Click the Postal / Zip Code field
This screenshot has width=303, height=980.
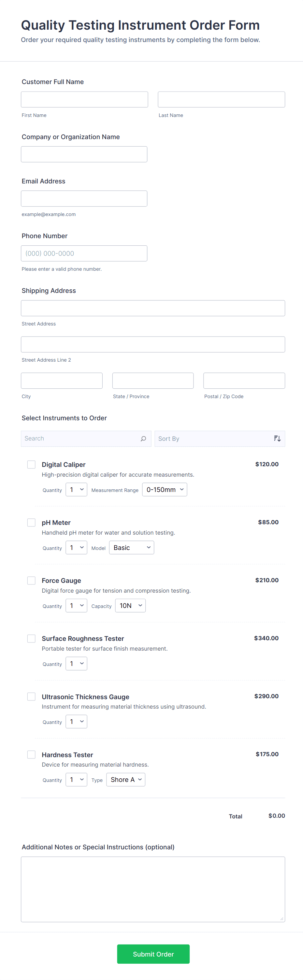pyautogui.click(x=244, y=381)
